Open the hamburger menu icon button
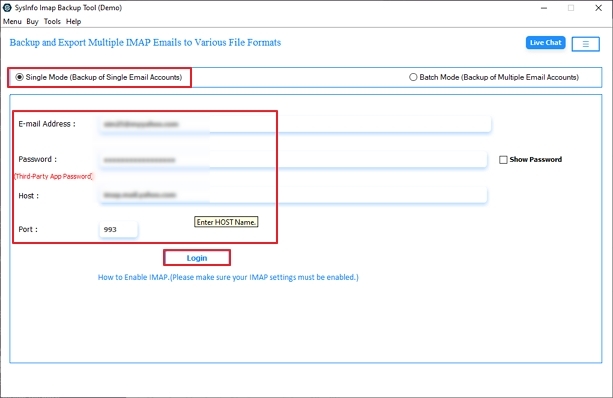The width and height of the screenshot is (613, 398). [585, 44]
